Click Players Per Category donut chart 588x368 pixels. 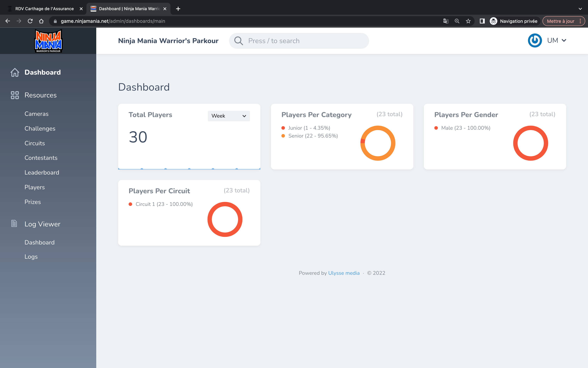tap(378, 143)
